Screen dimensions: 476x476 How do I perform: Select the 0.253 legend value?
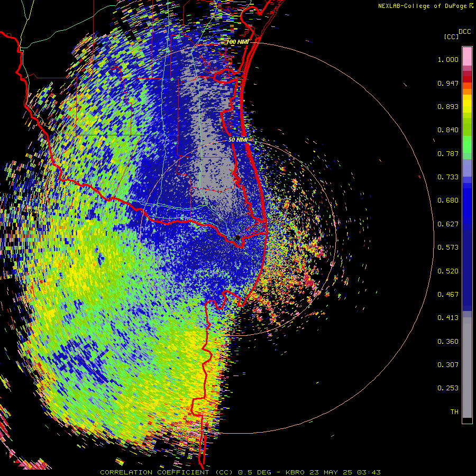448,388
